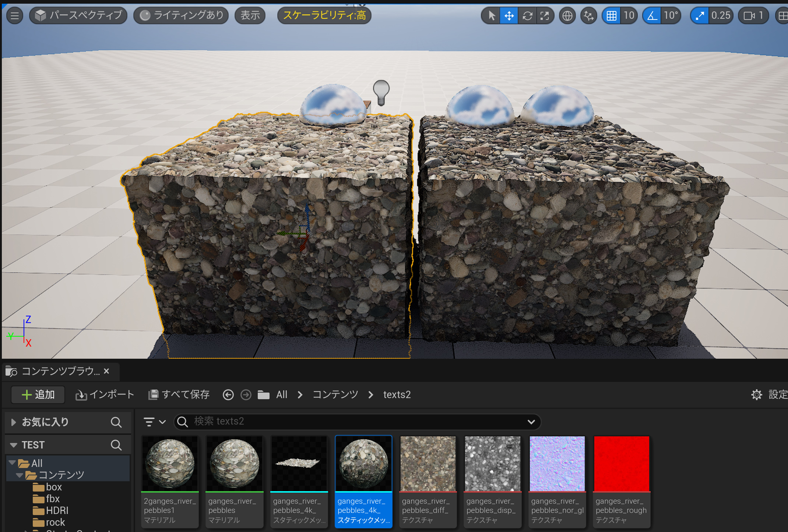Click the 追加 add button

[38, 395]
